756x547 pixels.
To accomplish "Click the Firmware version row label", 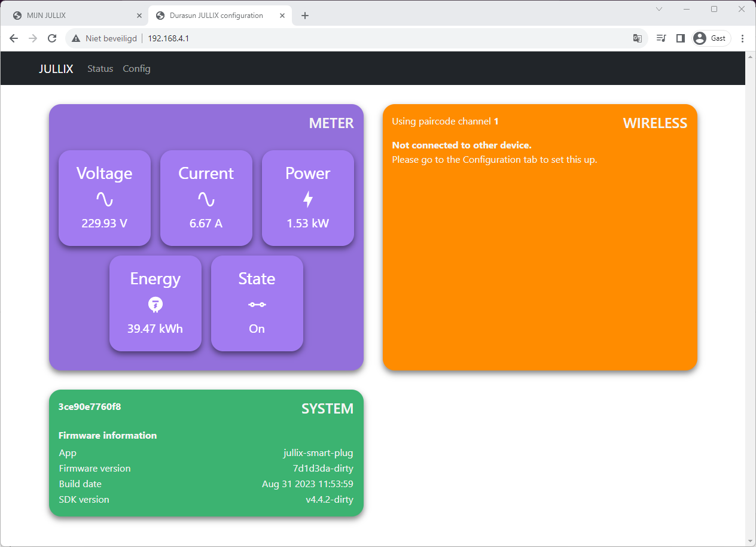I will [94, 469].
